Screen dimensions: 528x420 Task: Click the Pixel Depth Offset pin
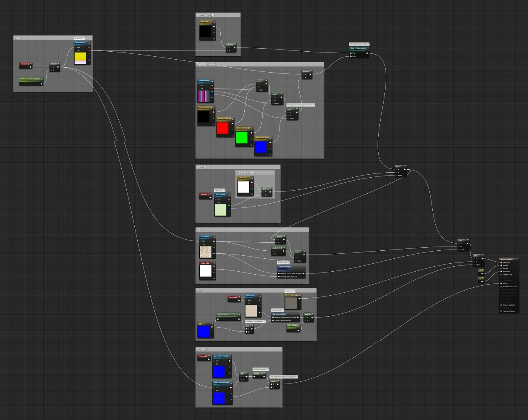click(501, 311)
